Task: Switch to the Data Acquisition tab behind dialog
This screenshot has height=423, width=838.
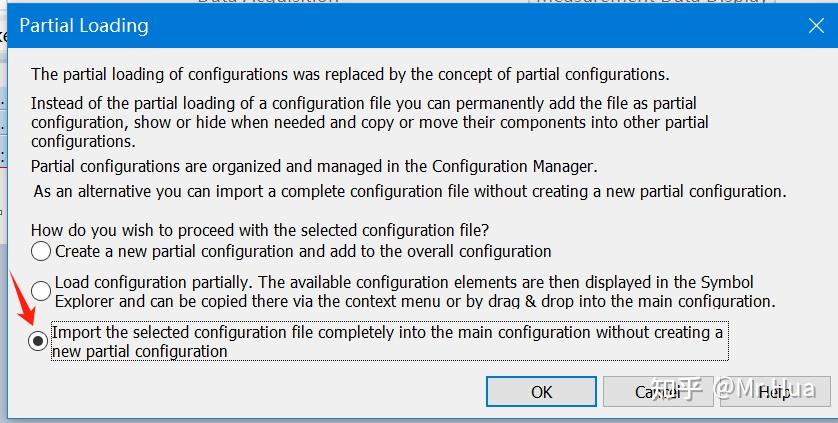Action: (x=268, y=3)
